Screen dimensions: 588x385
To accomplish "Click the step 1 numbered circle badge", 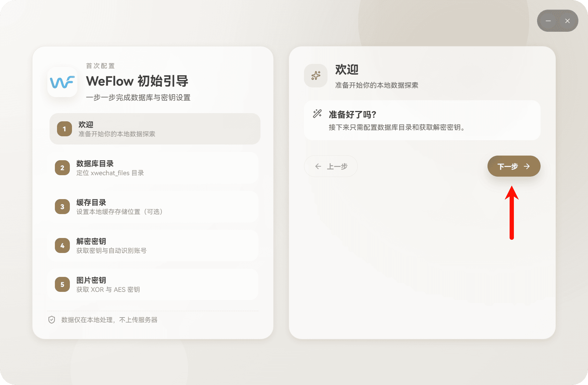I will click(64, 129).
